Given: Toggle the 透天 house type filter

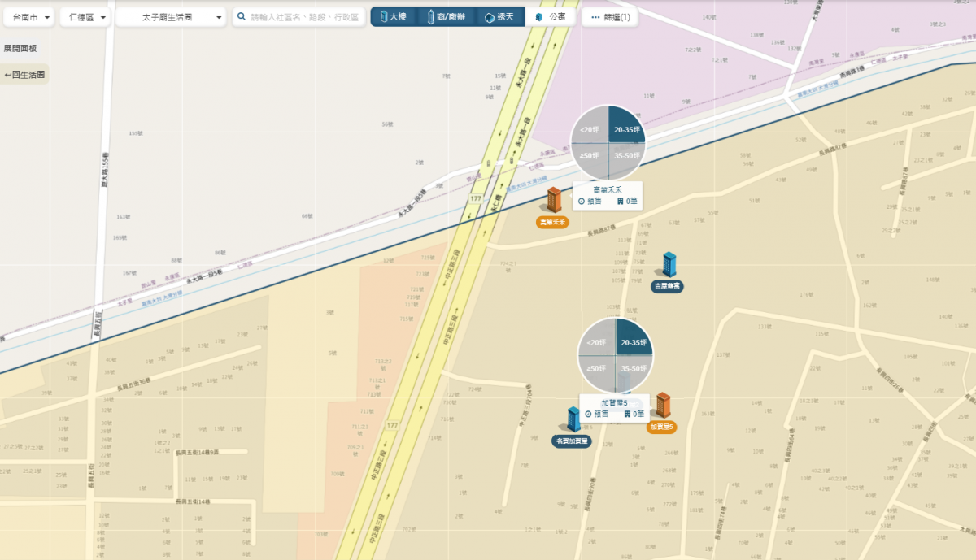Looking at the screenshot, I should click(499, 17).
